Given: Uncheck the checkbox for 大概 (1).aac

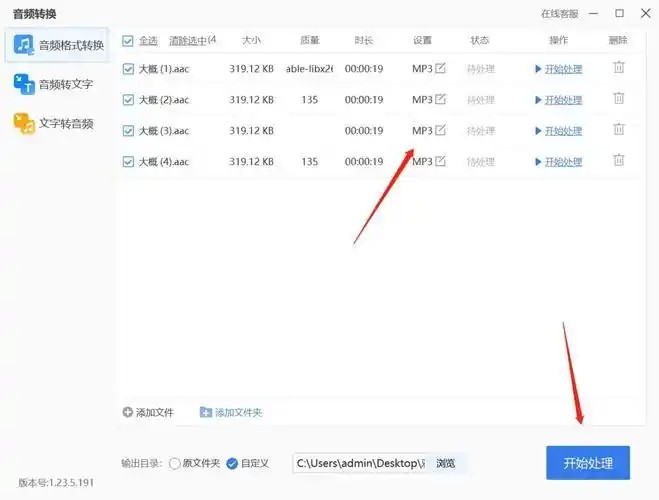Looking at the screenshot, I should click(x=128, y=69).
